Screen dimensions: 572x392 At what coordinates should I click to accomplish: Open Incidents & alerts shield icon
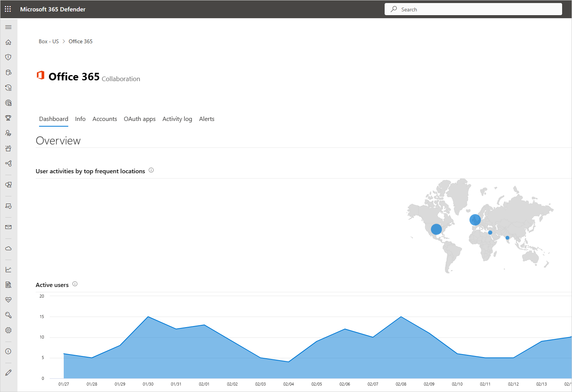8,57
